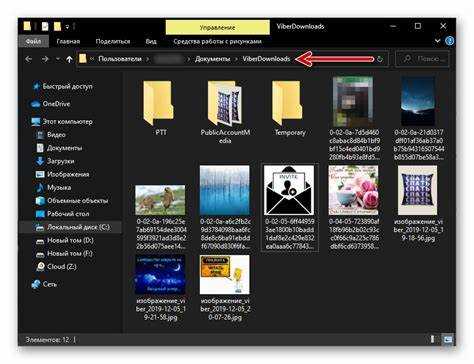The image size is (474, 364).
Task: Go up one folder level
Action: pos(69,59)
